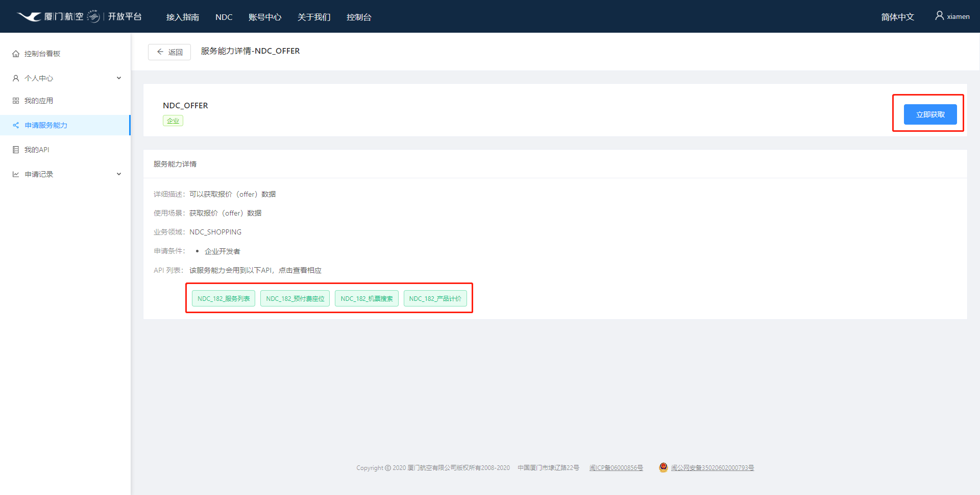Open the 简体中文 language selector
Viewport: 980px width, 495px height.
tap(897, 17)
